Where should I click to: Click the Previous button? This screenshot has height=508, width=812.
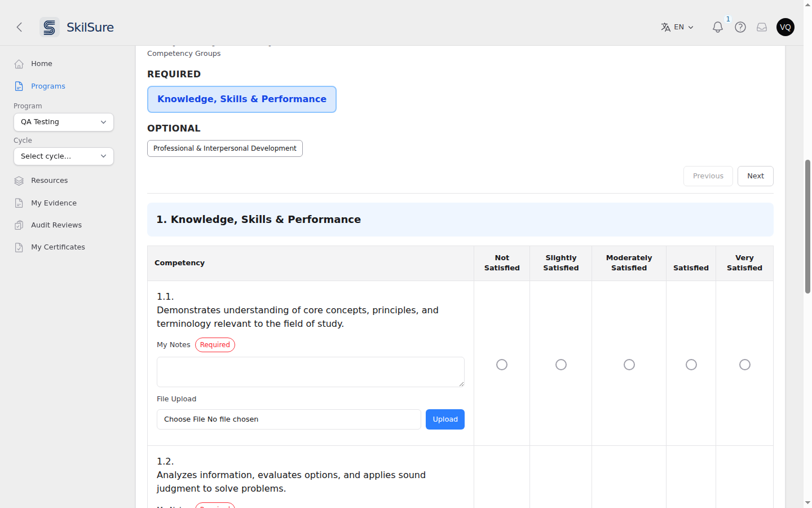coord(708,176)
